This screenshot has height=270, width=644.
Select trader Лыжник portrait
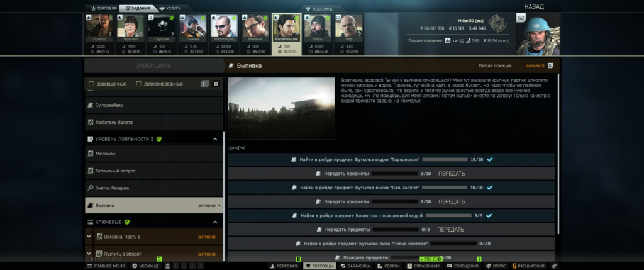click(192, 25)
